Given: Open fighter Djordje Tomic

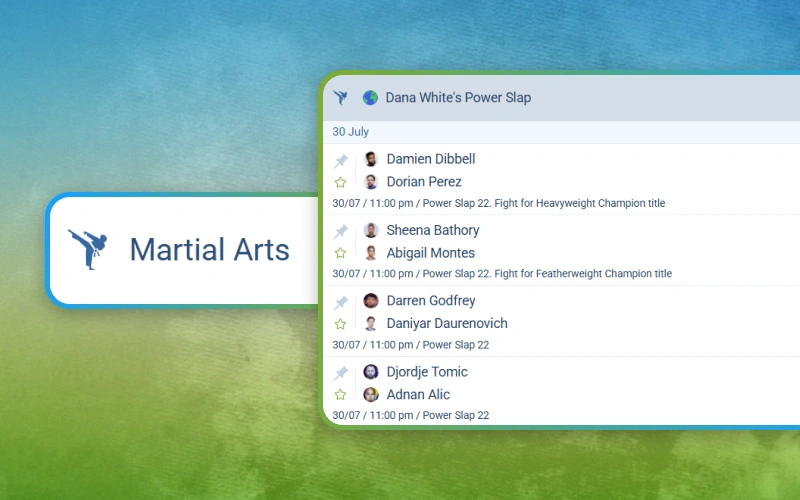Looking at the screenshot, I should tap(427, 371).
